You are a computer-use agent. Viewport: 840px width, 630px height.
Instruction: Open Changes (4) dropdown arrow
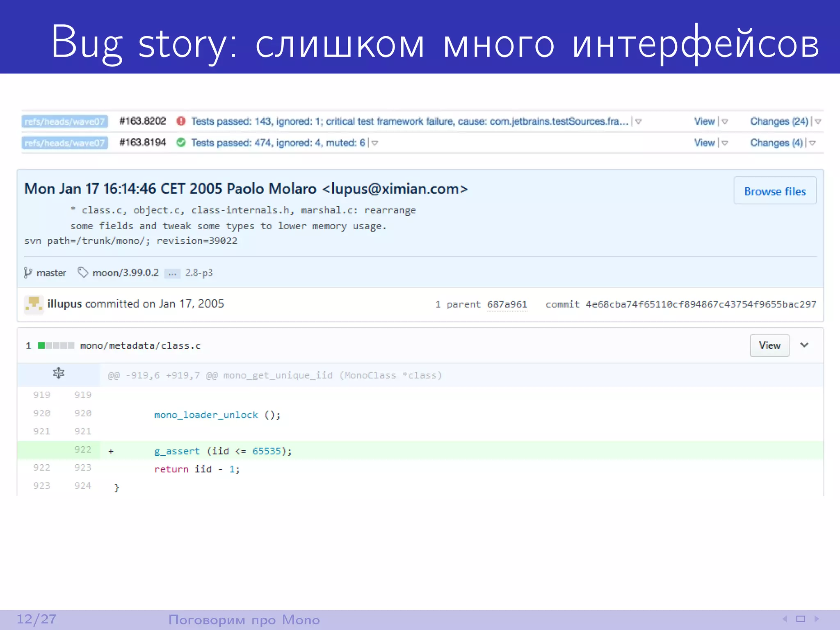[812, 143]
